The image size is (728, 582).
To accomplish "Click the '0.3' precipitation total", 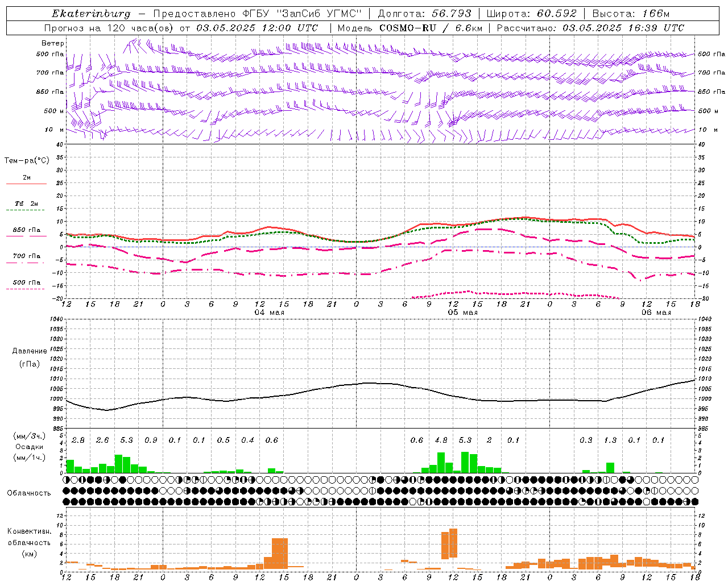I will point(586,440).
